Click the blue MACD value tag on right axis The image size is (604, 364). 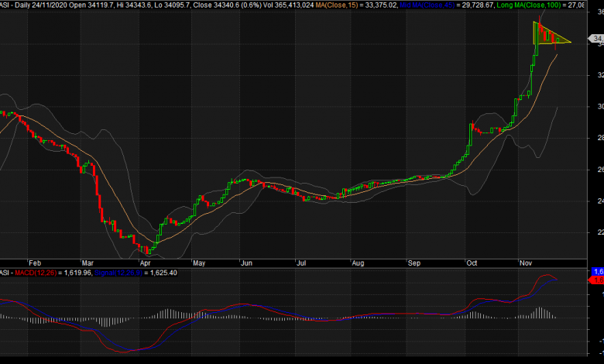pos(597,271)
